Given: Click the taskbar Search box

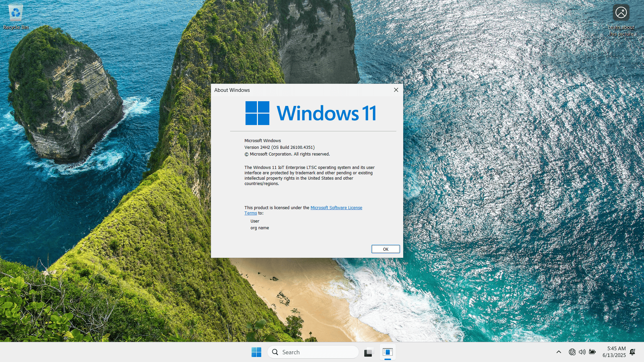Looking at the screenshot, I should [313, 352].
